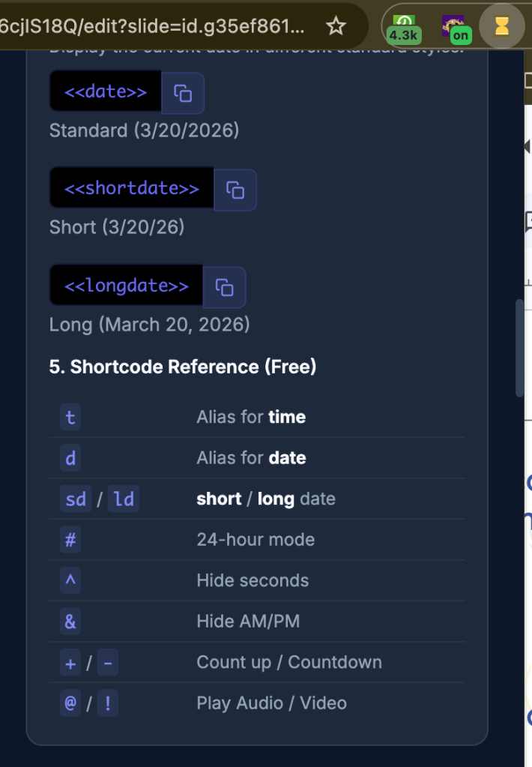The width and height of the screenshot is (532, 767).
Task: Click the <<date>> code snippet
Action: coord(106,92)
